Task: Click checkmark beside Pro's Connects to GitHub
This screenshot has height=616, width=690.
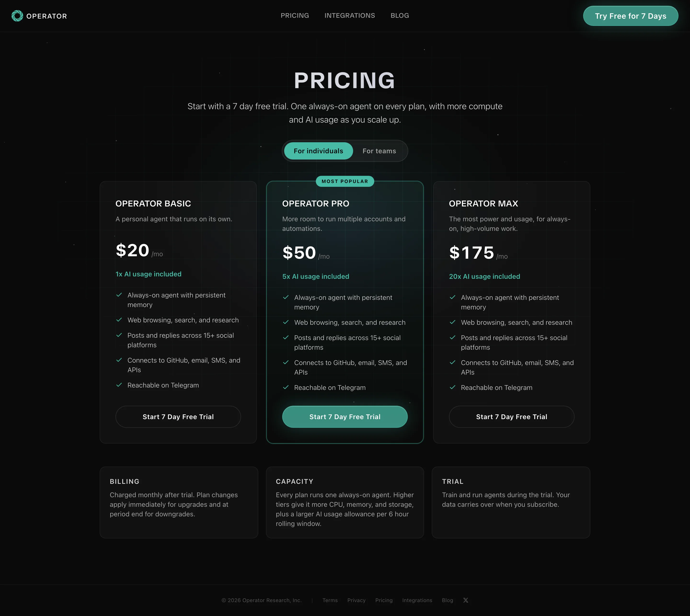Action: 286,363
